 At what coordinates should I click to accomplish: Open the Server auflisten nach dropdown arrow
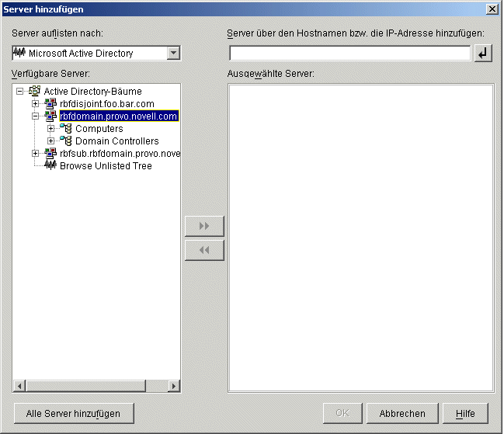174,53
